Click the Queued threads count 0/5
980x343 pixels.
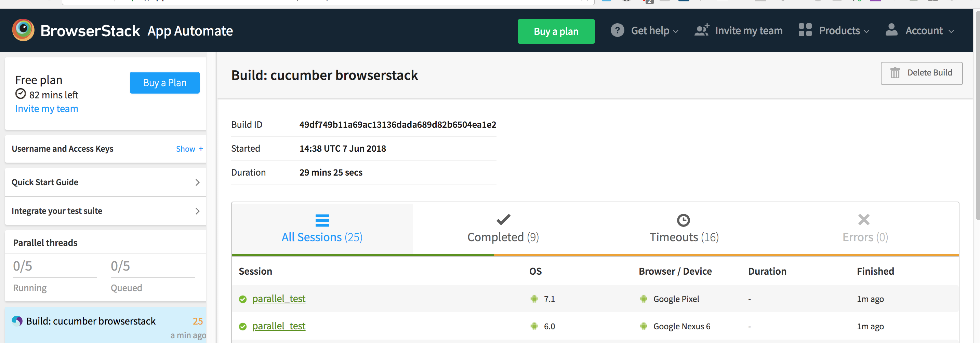120,266
